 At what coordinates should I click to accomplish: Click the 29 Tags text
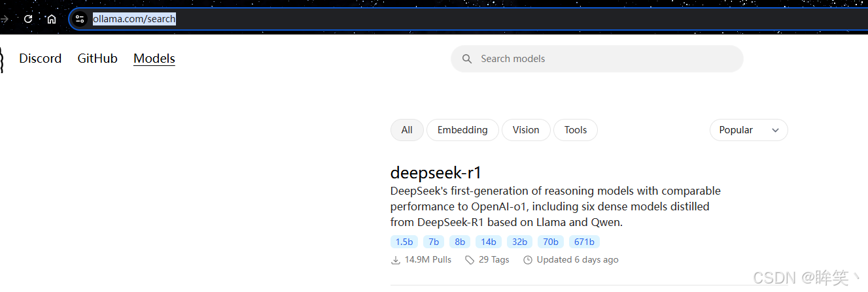click(494, 260)
